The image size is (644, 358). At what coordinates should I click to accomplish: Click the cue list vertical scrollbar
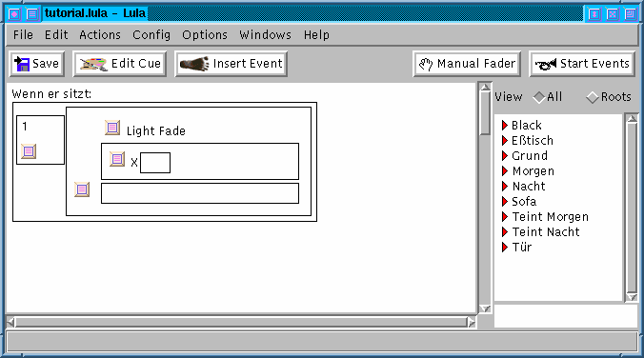[632, 208]
